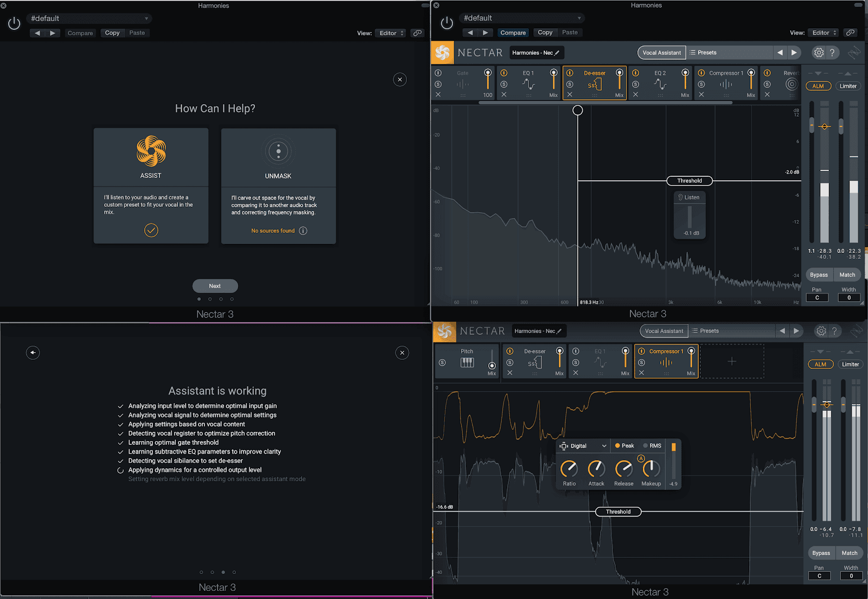Open View Editor dropdown in De-esser window
The image size is (868, 599).
point(824,33)
